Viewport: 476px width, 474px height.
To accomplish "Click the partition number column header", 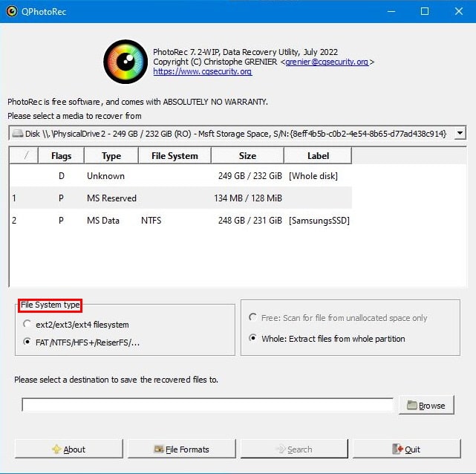I will [24, 156].
